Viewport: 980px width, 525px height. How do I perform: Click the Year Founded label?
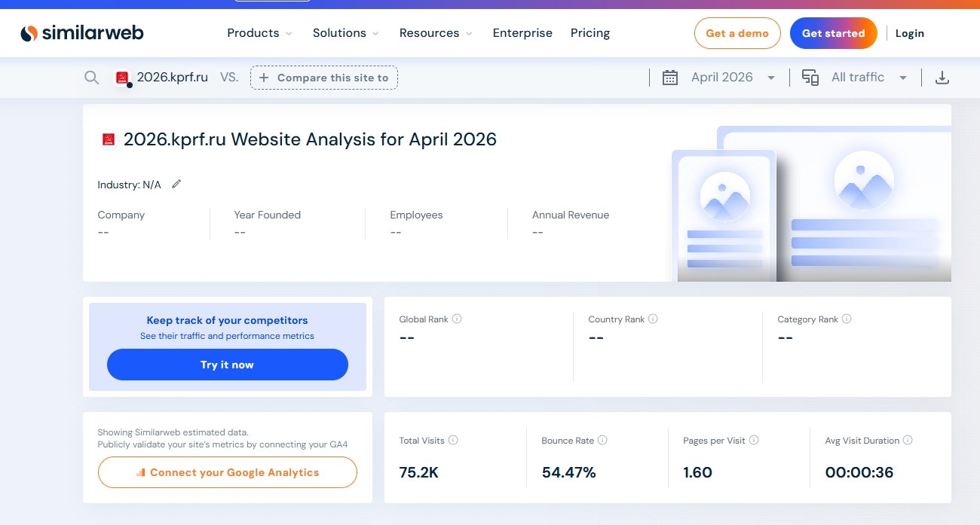pos(268,215)
